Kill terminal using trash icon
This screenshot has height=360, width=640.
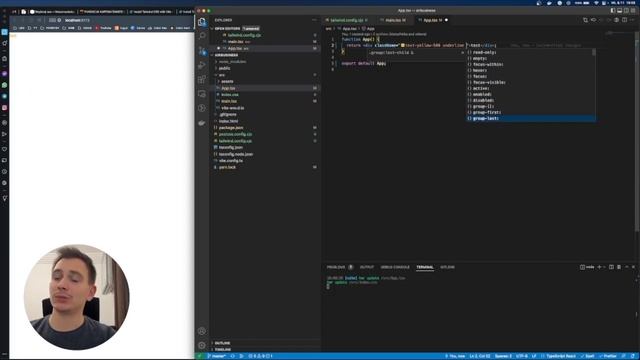click(x=619, y=267)
